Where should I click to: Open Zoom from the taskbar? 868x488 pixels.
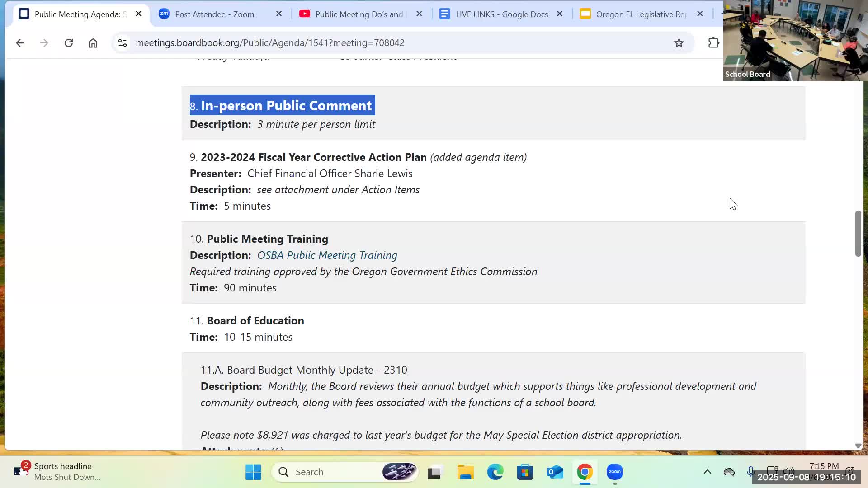click(x=614, y=472)
